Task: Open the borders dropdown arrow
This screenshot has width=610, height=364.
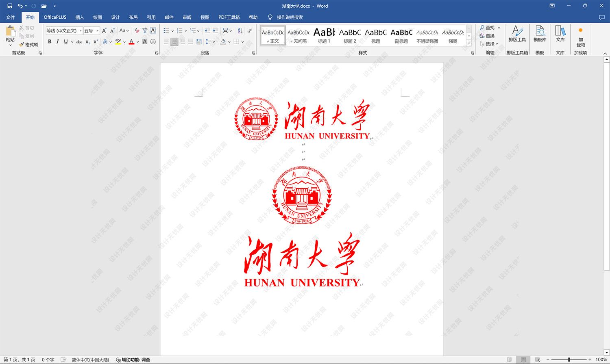Action: (x=242, y=42)
